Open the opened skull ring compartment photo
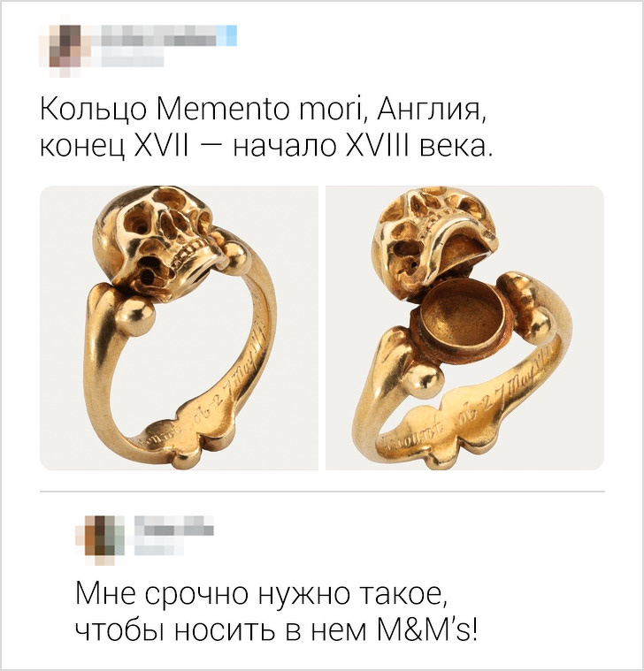 [x=464, y=328]
